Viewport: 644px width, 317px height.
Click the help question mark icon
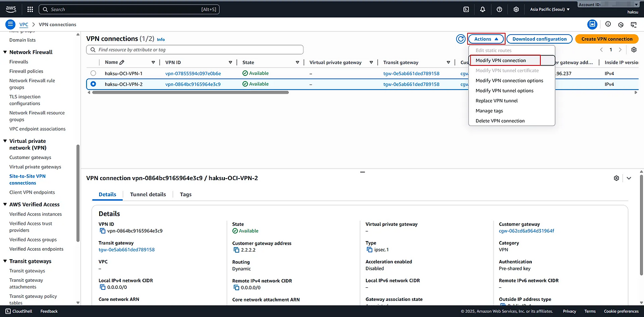pos(499,9)
